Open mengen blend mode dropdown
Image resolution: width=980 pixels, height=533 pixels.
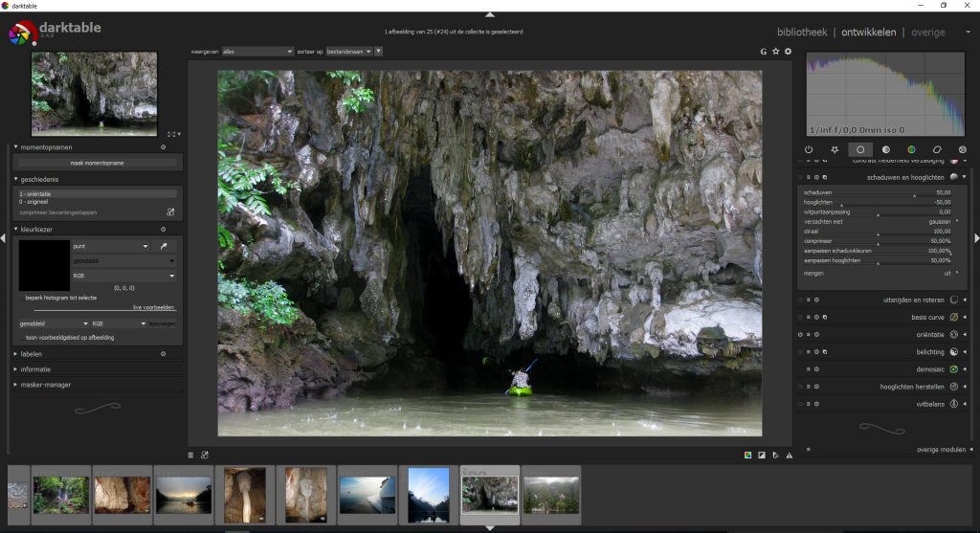pos(881,273)
